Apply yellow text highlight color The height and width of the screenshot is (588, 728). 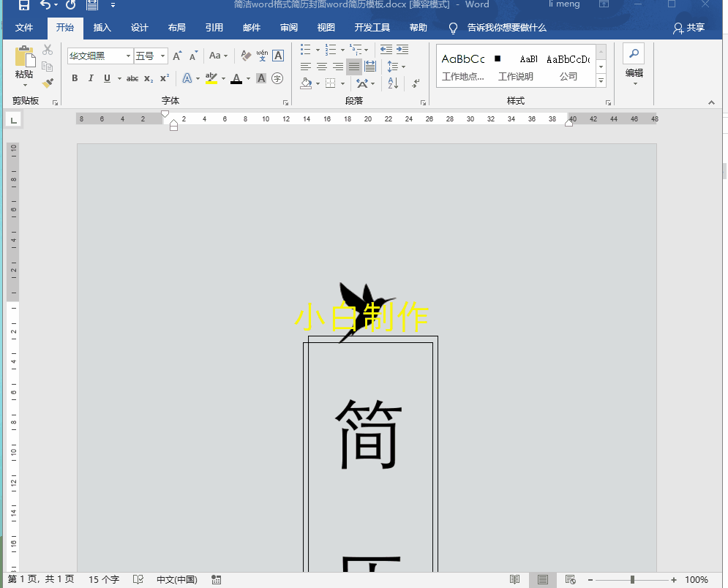211,78
